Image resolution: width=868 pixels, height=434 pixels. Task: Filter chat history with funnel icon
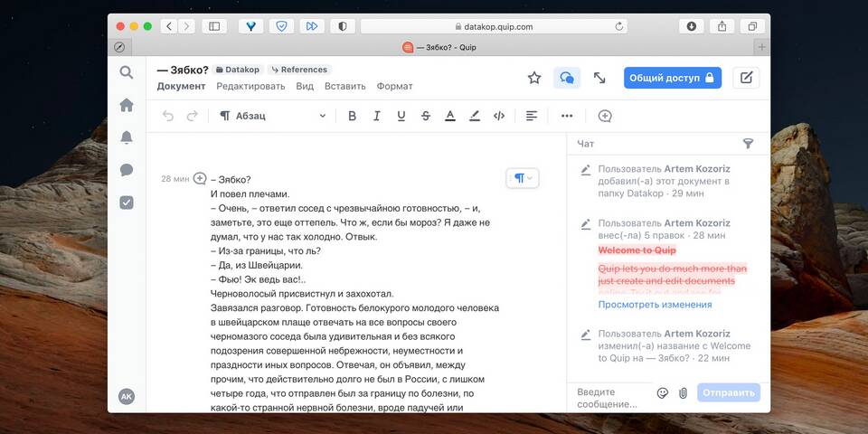[x=748, y=144]
